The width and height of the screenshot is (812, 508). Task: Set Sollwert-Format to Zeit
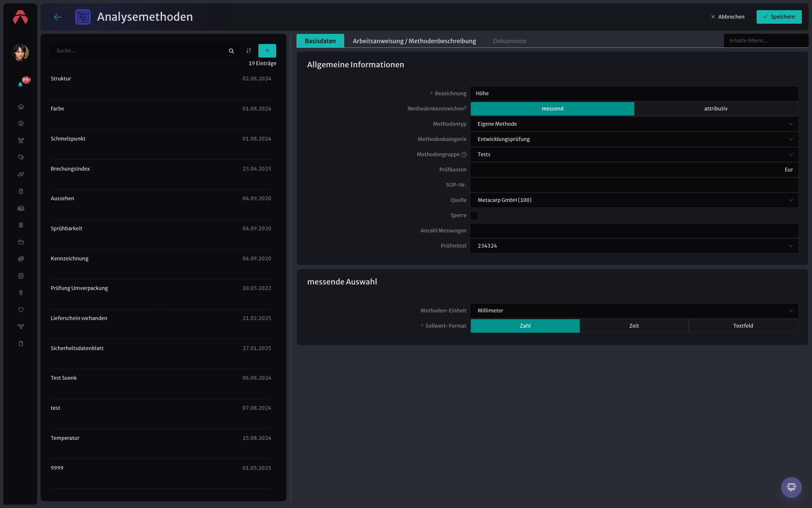pos(634,326)
